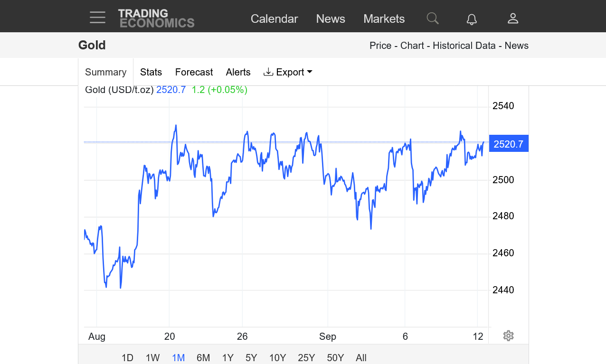This screenshot has width=606, height=364.
Task: Switch chart to 5Y range
Action: point(251,358)
